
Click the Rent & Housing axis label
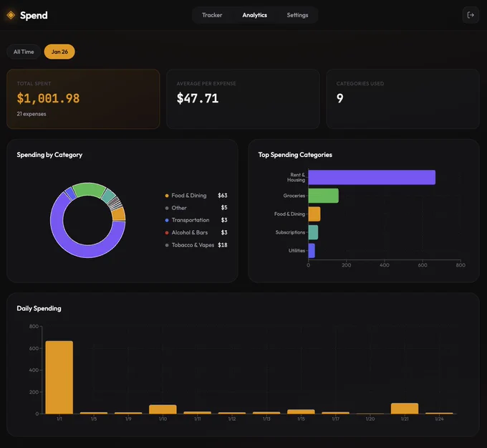point(296,177)
